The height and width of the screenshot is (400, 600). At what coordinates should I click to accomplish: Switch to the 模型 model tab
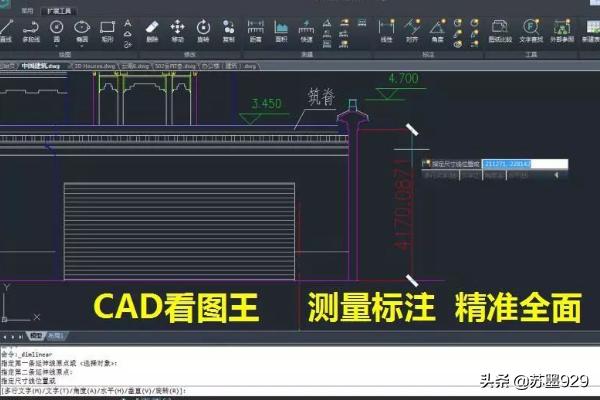tap(36, 336)
